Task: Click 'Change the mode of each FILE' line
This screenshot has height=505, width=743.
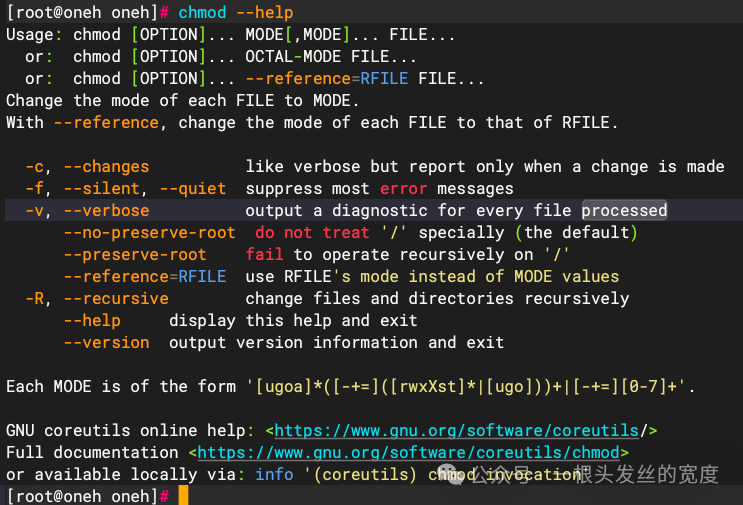Action: click(x=183, y=101)
